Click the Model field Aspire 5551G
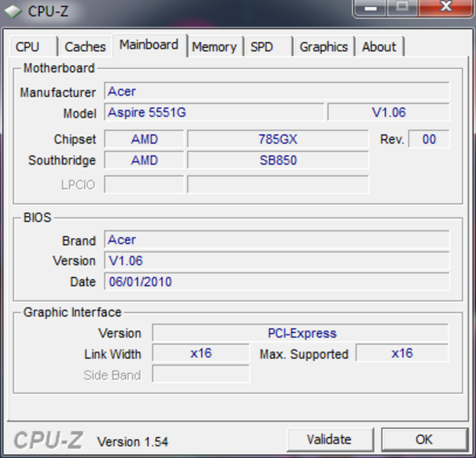This screenshot has height=458, width=476. coord(214,112)
